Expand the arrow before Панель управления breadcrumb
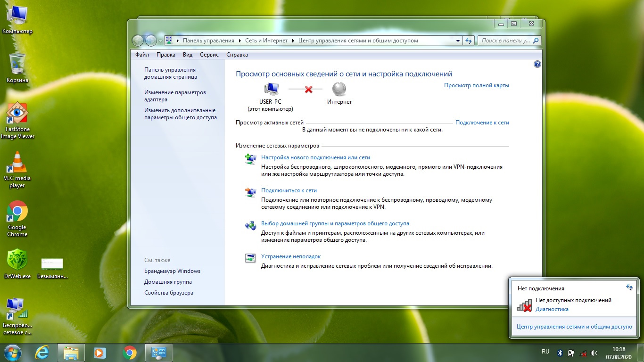Screen dimensions: 644x362 pos(178,41)
